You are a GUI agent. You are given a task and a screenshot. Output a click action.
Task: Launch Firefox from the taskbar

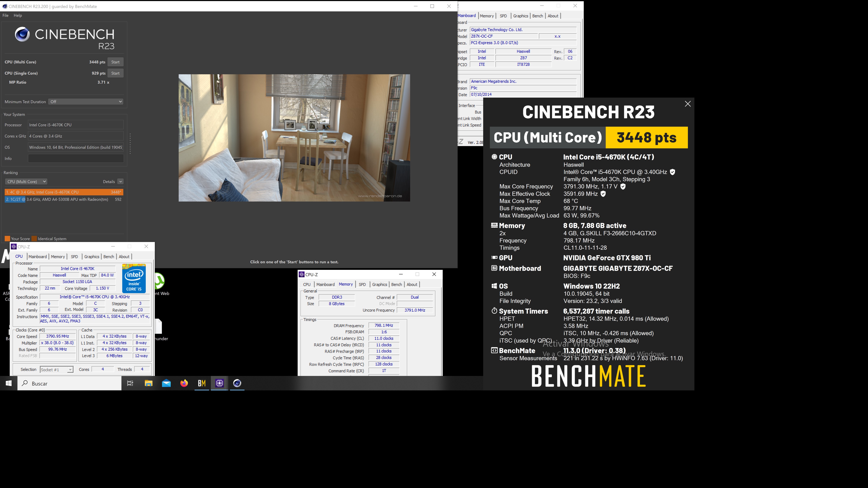click(x=184, y=383)
